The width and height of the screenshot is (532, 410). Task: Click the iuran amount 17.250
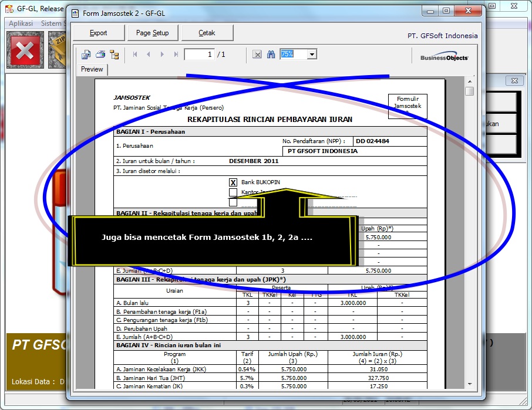tap(379, 387)
